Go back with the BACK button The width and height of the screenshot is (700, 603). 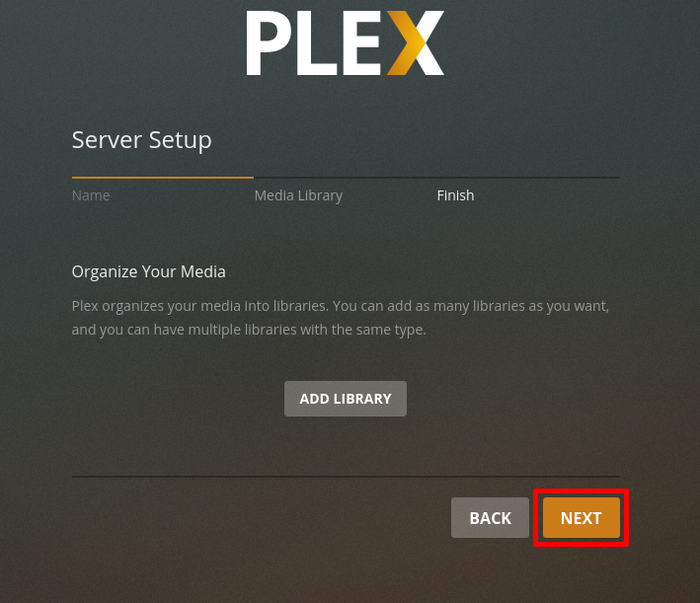tap(490, 518)
